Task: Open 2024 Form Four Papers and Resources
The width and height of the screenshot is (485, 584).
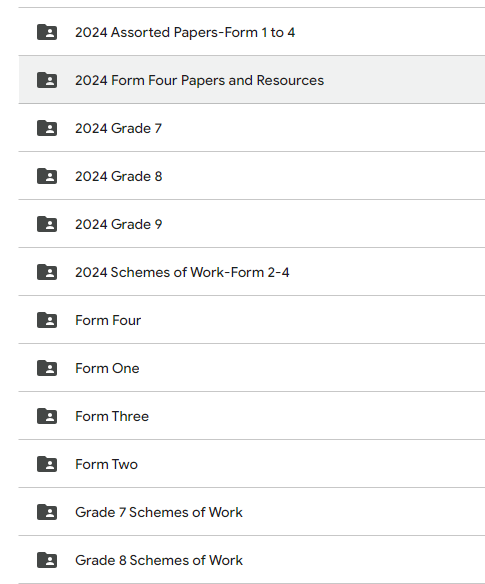Action: tap(200, 80)
